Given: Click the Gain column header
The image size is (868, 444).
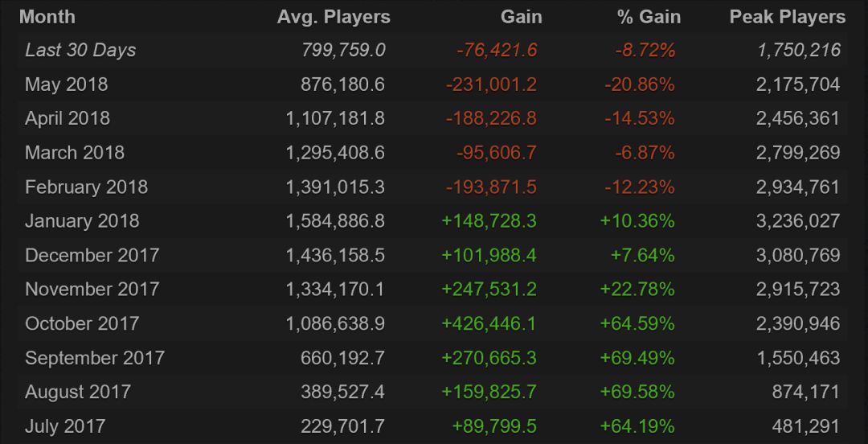Looking at the screenshot, I should (521, 17).
